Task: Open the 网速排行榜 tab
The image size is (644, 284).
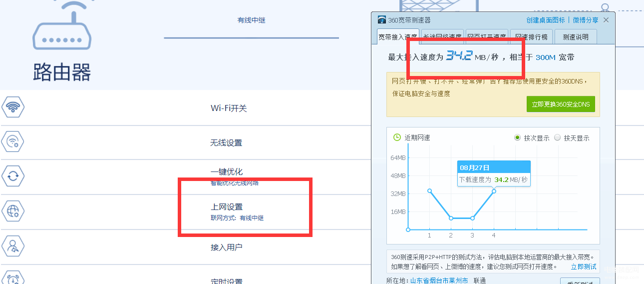Action: tap(531, 36)
